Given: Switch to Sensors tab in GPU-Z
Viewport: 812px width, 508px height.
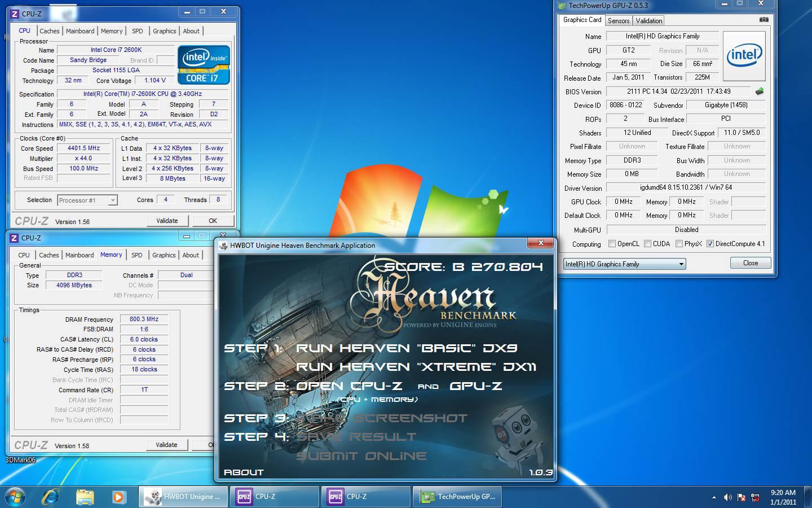Looking at the screenshot, I should [x=619, y=20].
